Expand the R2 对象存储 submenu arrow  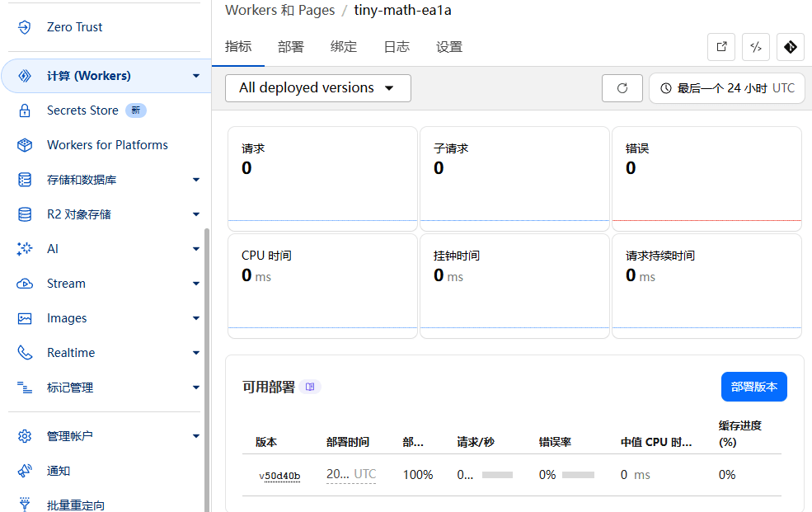196,214
